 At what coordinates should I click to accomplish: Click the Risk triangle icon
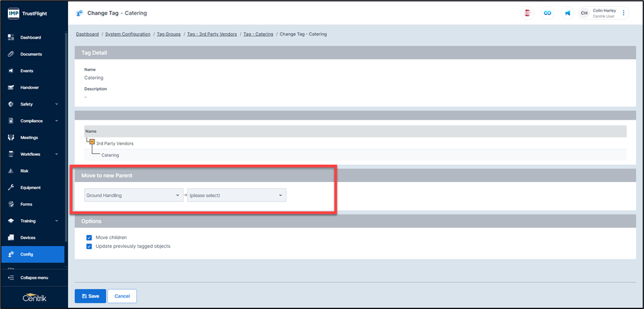point(11,170)
